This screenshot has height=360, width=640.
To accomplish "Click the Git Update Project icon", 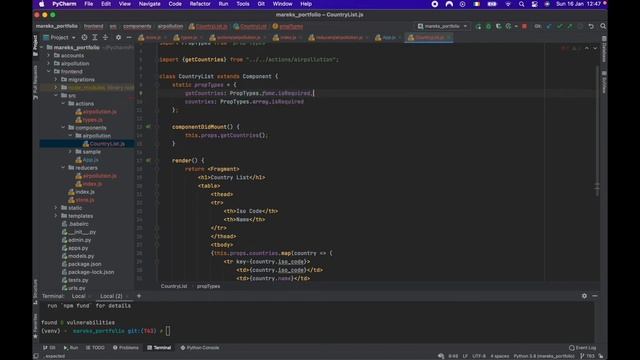I will click(549, 26).
